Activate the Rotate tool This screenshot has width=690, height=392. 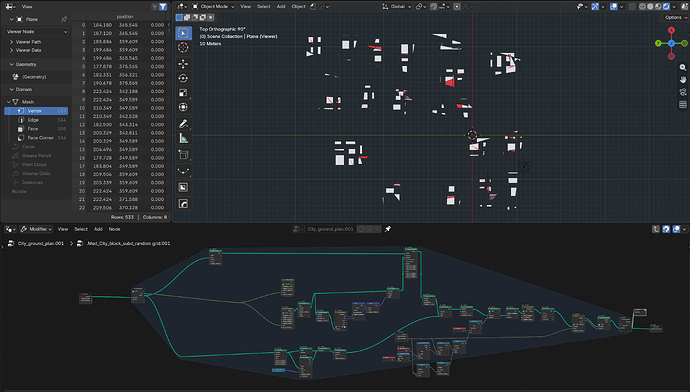[184, 78]
